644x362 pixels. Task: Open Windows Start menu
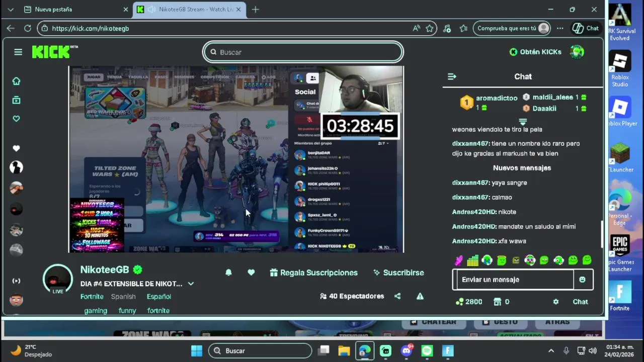[197, 350]
